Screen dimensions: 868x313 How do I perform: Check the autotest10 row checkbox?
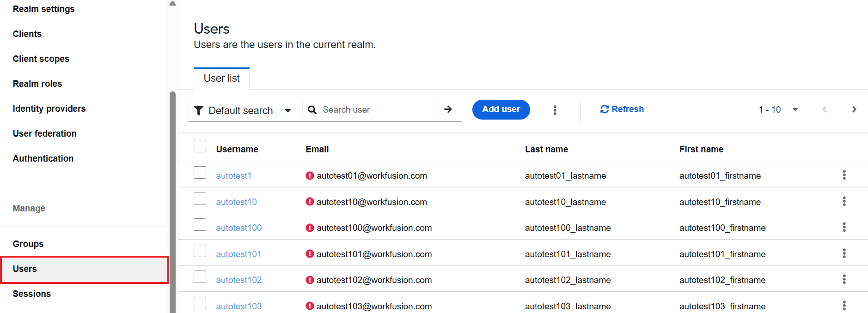200,199
